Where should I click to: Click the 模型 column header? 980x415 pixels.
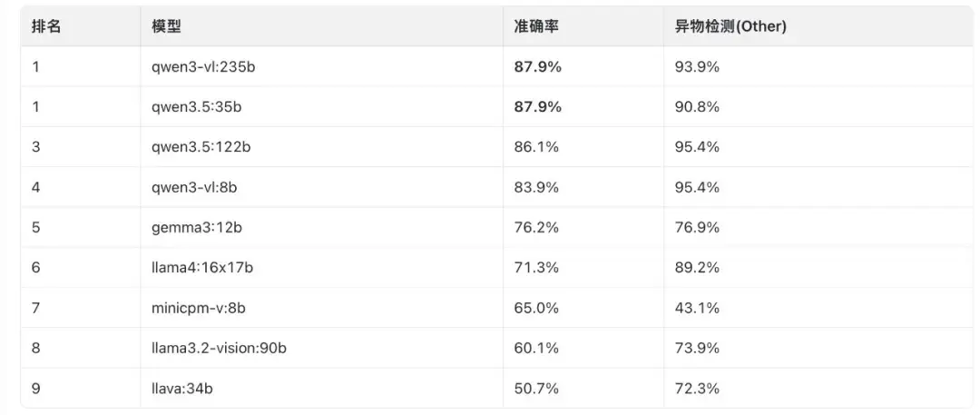pyautogui.click(x=166, y=26)
